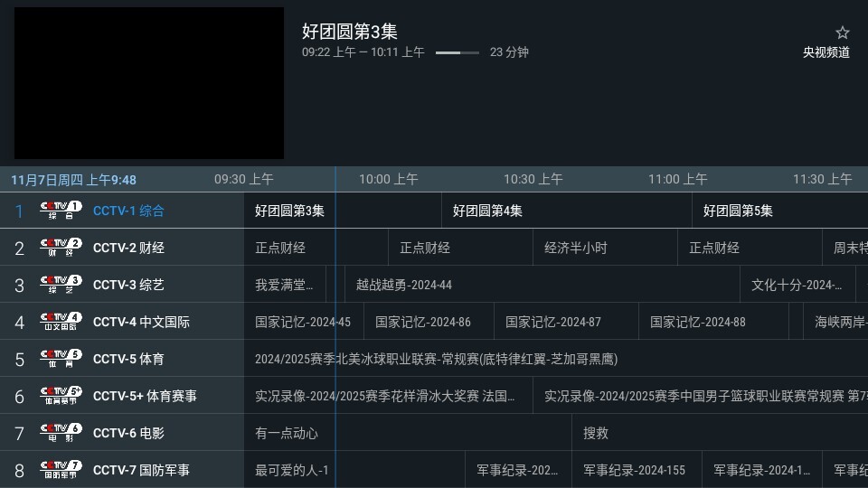Open the 央视频道 category label
Screen dimensions: 868x488
826,52
